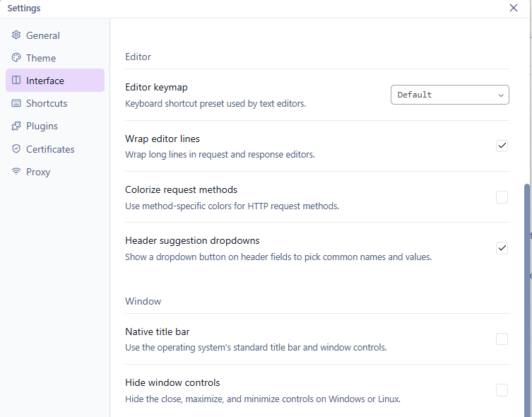
Task: Click the Certificates shield icon
Action: pos(16,148)
